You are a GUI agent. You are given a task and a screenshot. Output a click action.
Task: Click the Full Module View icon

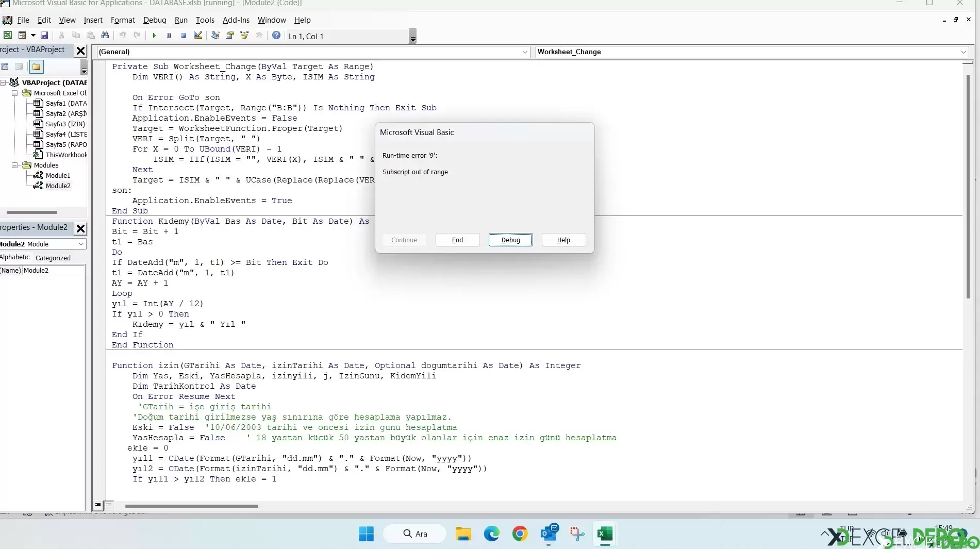(x=109, y=506)
